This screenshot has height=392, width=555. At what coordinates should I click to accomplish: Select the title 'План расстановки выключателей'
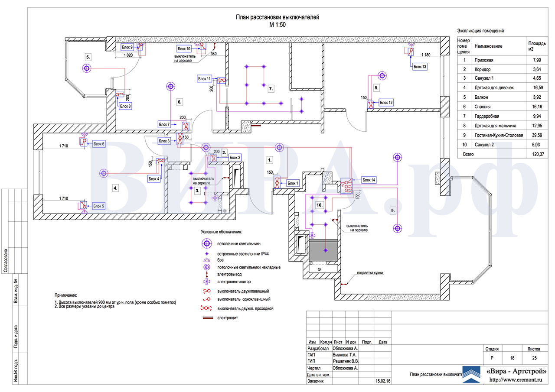277,17
